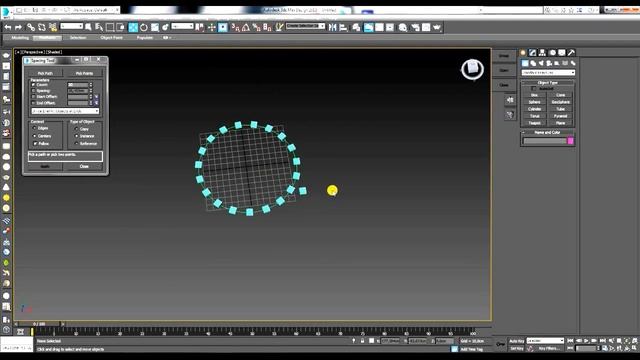The width and height of the screenshot is (640, 360).
Task: Switch to the Modify command panel
Action: (x=533, y=53)
